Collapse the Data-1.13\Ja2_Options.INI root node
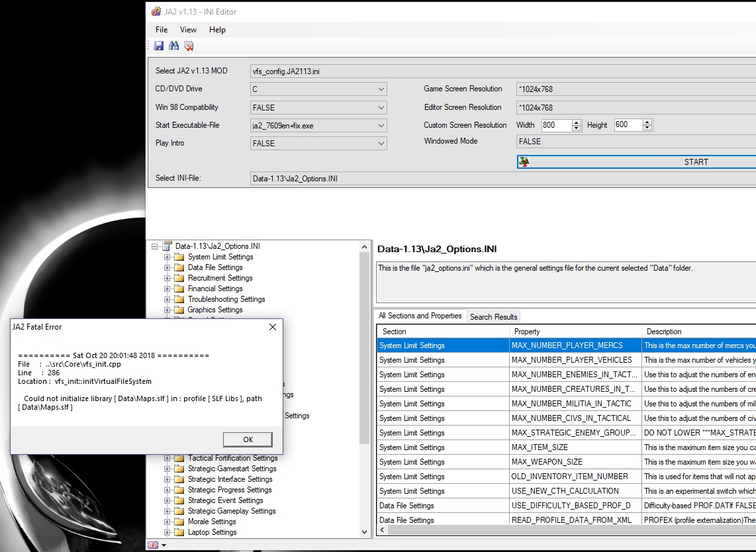The image size is (756, 552). pyautogui.click(x=154, y=246)
